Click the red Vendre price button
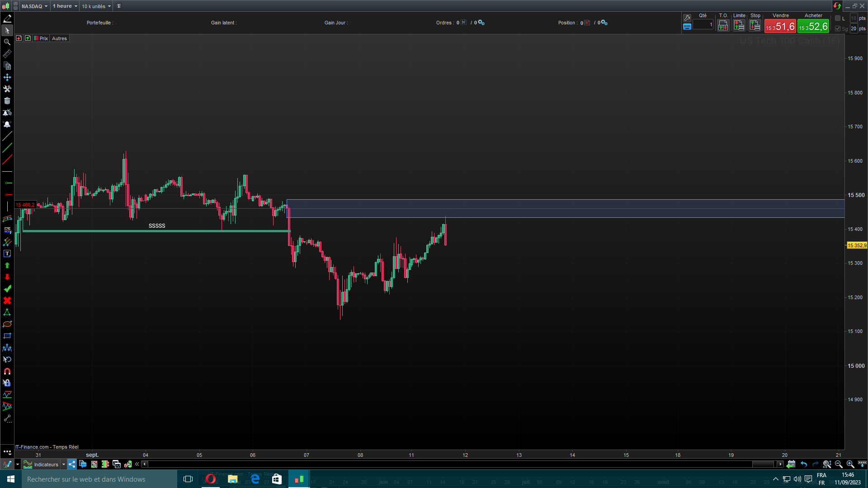 pyautogui.click(x=780, y=27)
